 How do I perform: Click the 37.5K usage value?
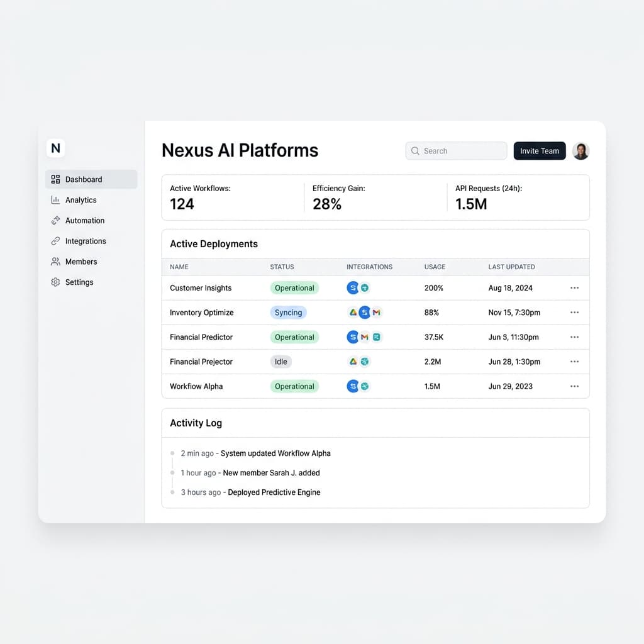tap(434, 337)
